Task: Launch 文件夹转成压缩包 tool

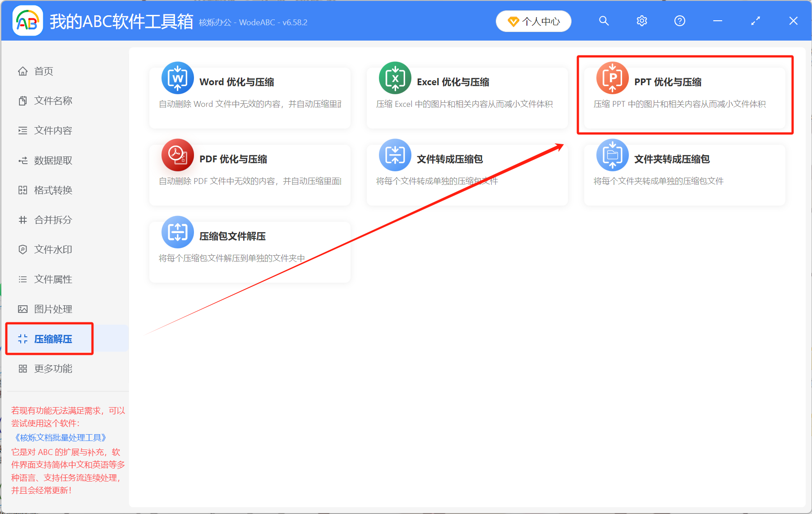Action: [x=683, y=174]
